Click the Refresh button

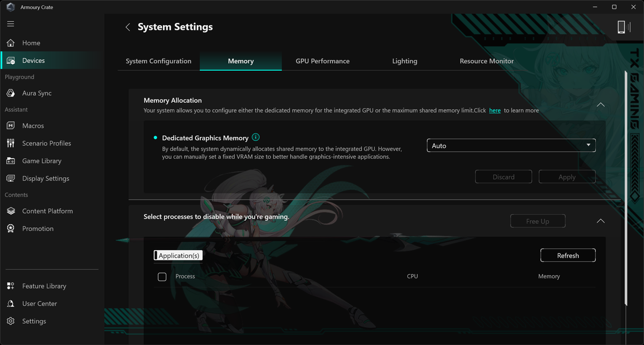click(568, 255)
